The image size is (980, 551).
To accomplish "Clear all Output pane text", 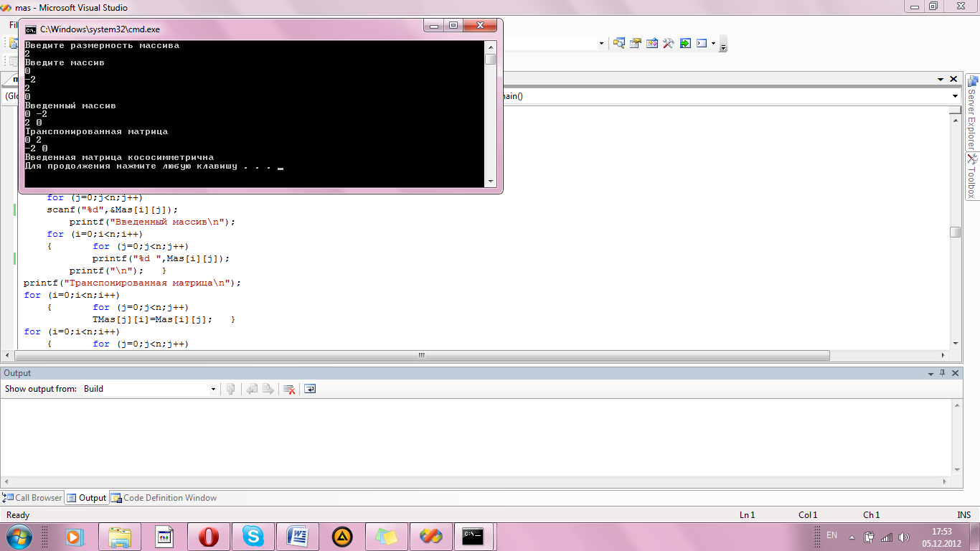I will (x=289, y=389).
